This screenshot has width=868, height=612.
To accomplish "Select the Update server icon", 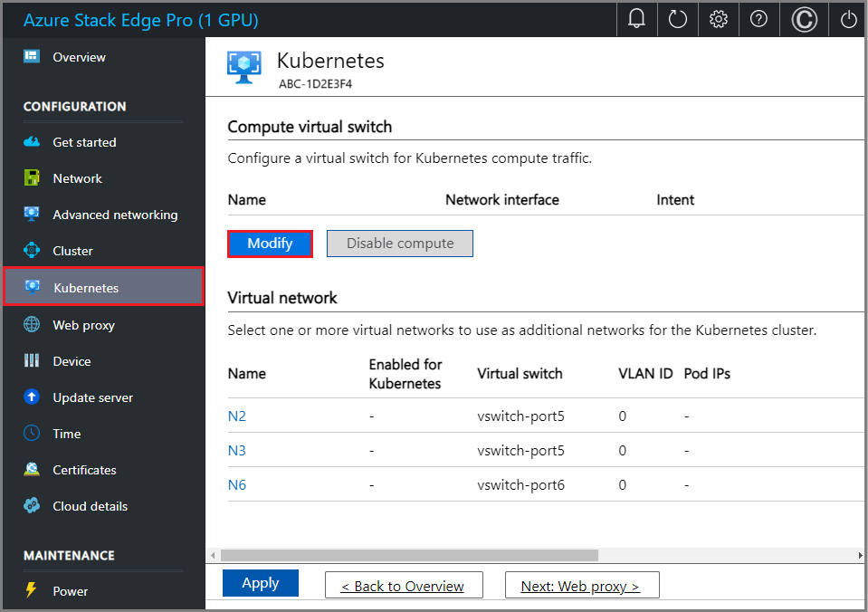I will click(x=30, y=397).
